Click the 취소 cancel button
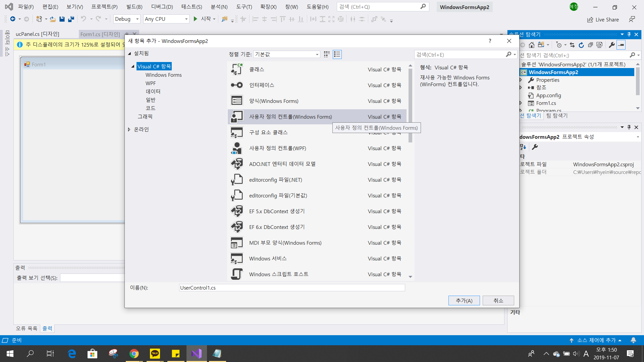Viewport: 644px width, 362px height. pyautogui.click(x=498, y=300)
